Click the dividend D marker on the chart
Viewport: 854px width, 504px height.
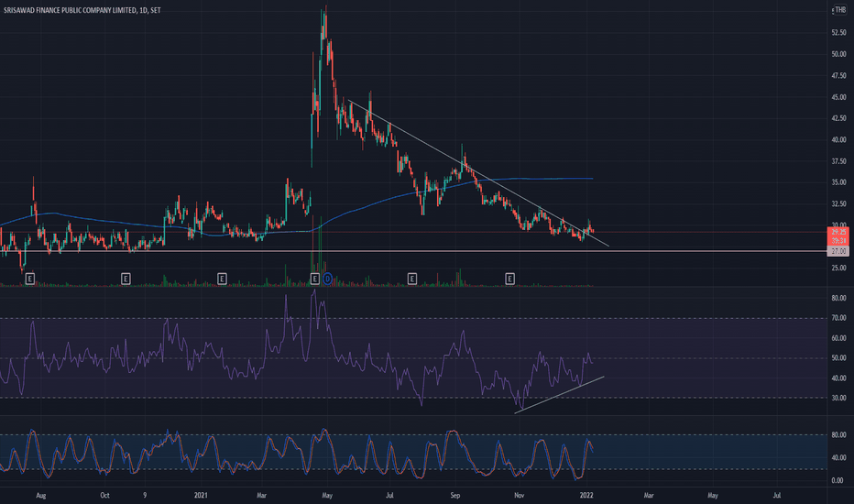click(327, 279)
